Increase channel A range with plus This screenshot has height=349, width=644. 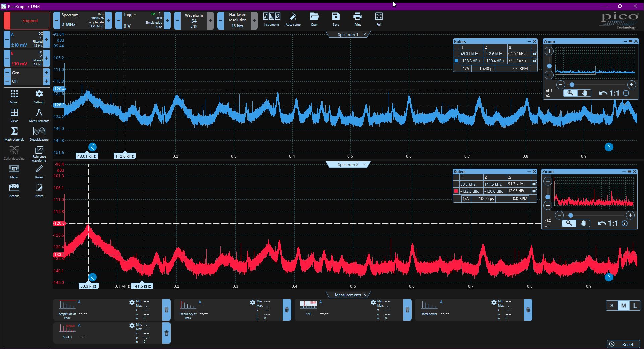47,40
